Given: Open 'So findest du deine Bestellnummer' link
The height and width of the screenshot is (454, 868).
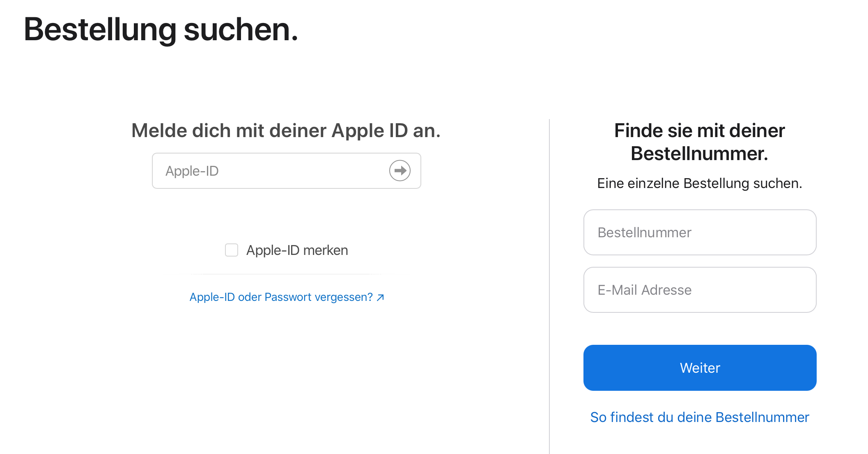Looking at the screenshot, I should click(x=699, y=417).
